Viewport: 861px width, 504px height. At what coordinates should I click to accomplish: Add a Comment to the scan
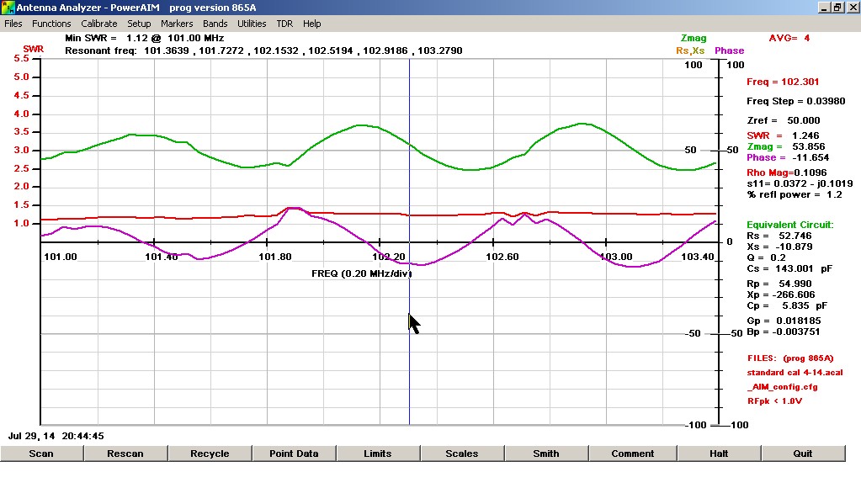point(630,454)
